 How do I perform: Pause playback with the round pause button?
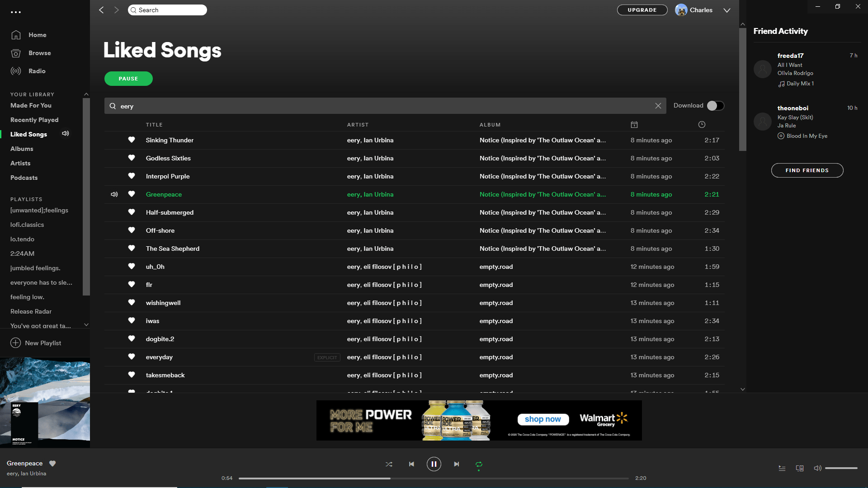434,464
